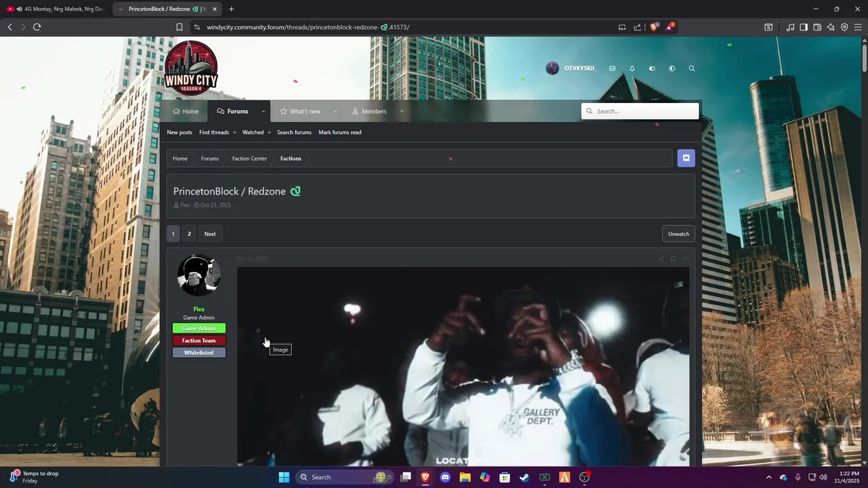This screenshot has width=868, height=488.
Task: Share the first post icon
Action: click(x=660, y=259)
